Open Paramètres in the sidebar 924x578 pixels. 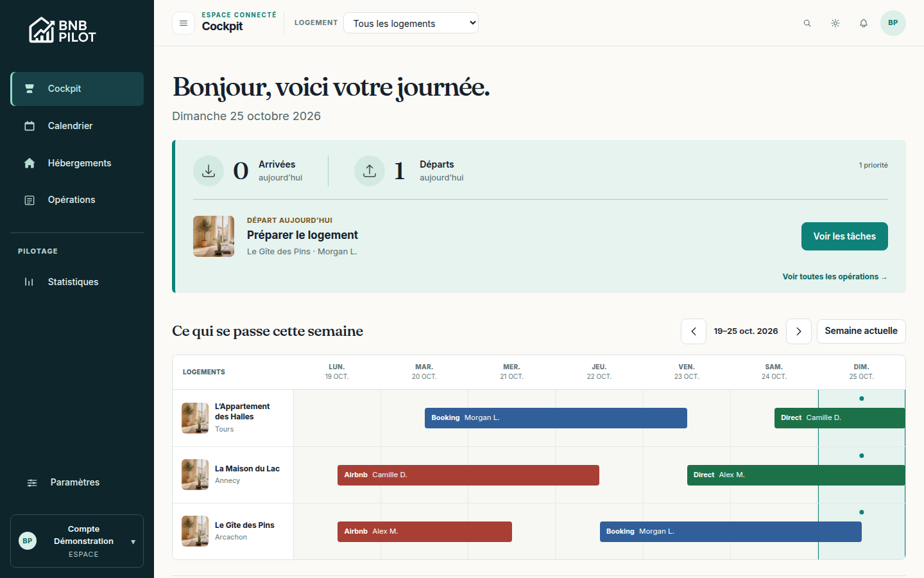point(77,482)
